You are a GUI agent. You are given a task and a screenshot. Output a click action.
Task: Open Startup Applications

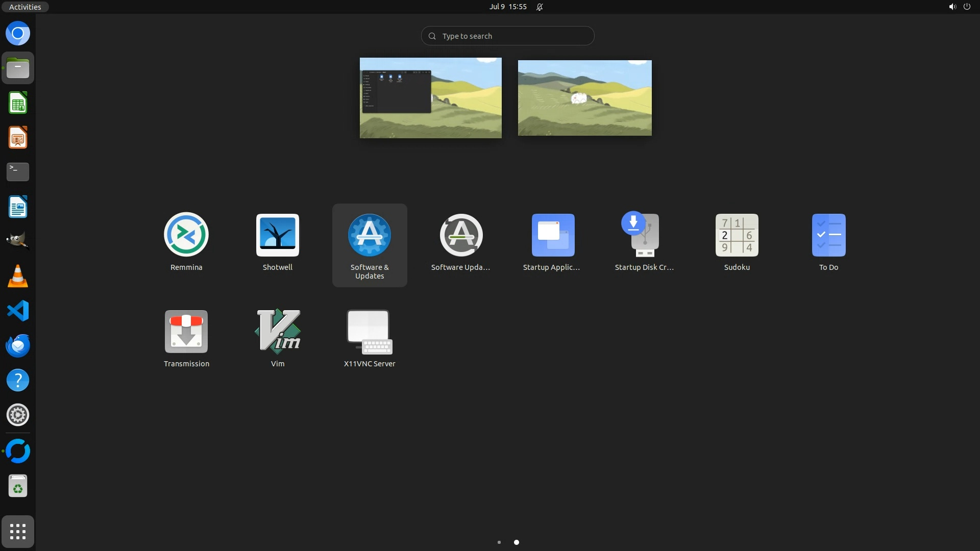[x=553, y=235]
